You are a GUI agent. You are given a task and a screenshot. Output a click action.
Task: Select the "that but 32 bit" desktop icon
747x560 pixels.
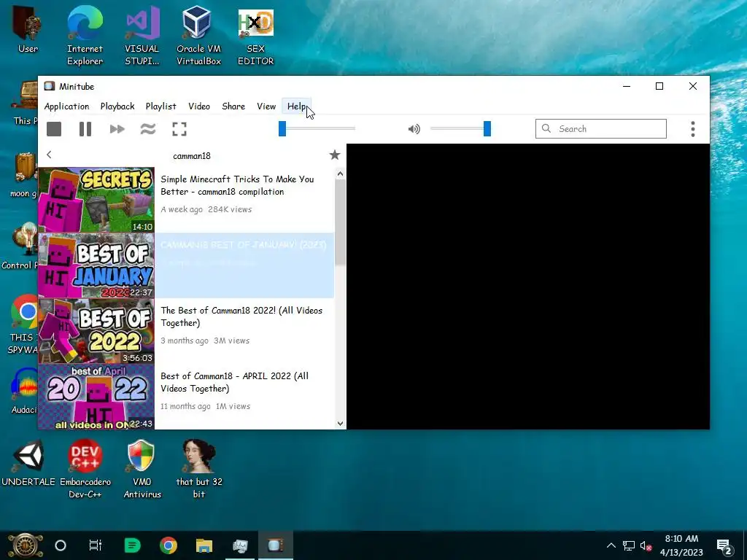pos(199,469)
